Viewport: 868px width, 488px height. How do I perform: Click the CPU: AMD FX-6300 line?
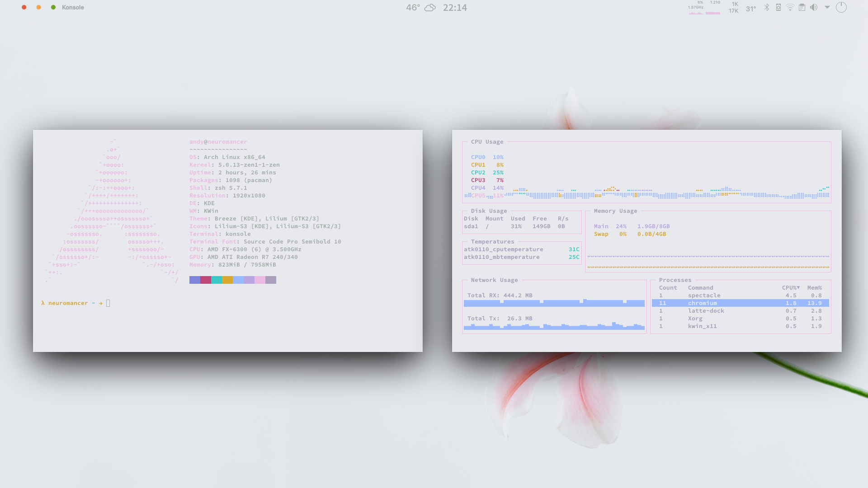pyautogui.click(x=245, y=249)
